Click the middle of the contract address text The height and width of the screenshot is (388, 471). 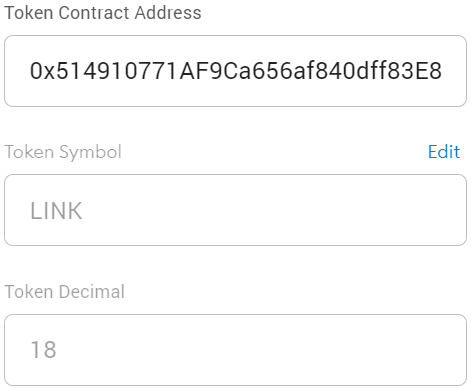click(x=236, y=71)
